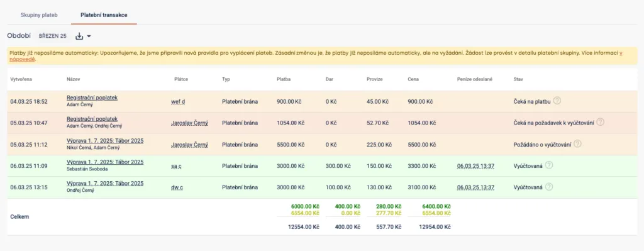Open Výprava Tábor 2025 for Sebastián Svoboda

[105, 162]
